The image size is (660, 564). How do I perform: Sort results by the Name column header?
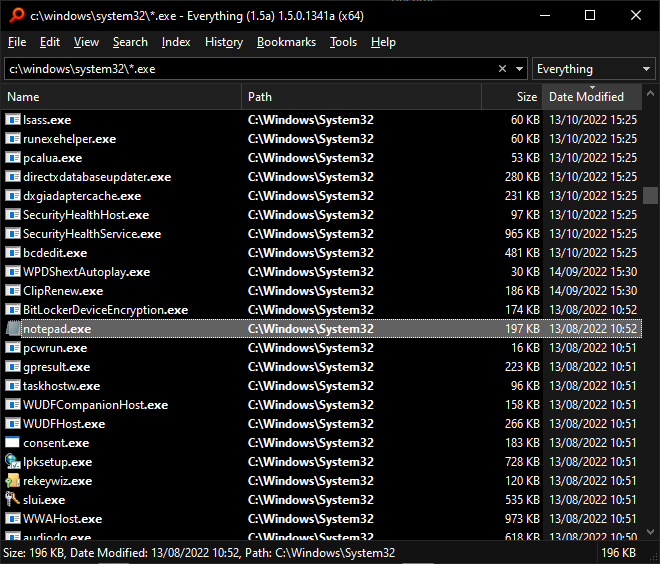122,97
